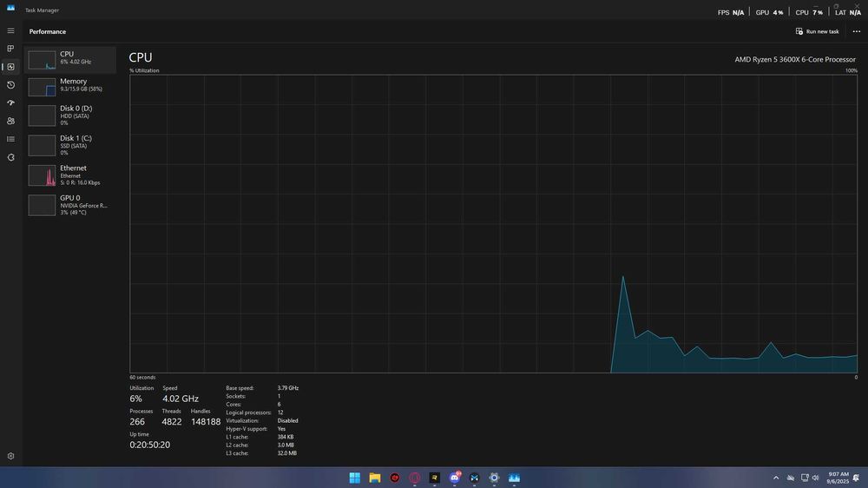Click the AMD Ryzen 5 3600X processor name

click(x=795, y=59)
